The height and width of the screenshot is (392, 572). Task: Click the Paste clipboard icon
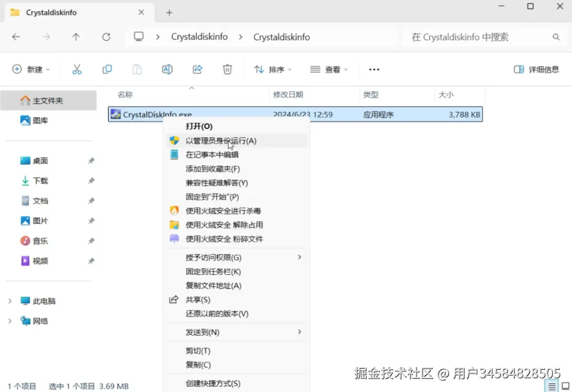(137, 69)
